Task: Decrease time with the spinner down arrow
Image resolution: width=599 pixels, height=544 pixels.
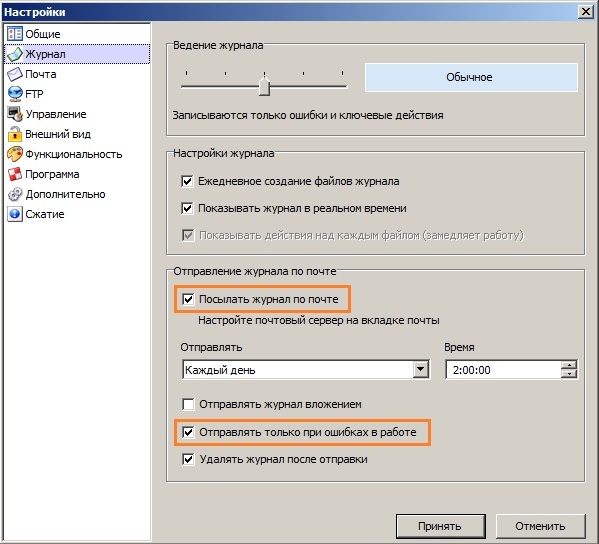Action: tap(569, 374)
